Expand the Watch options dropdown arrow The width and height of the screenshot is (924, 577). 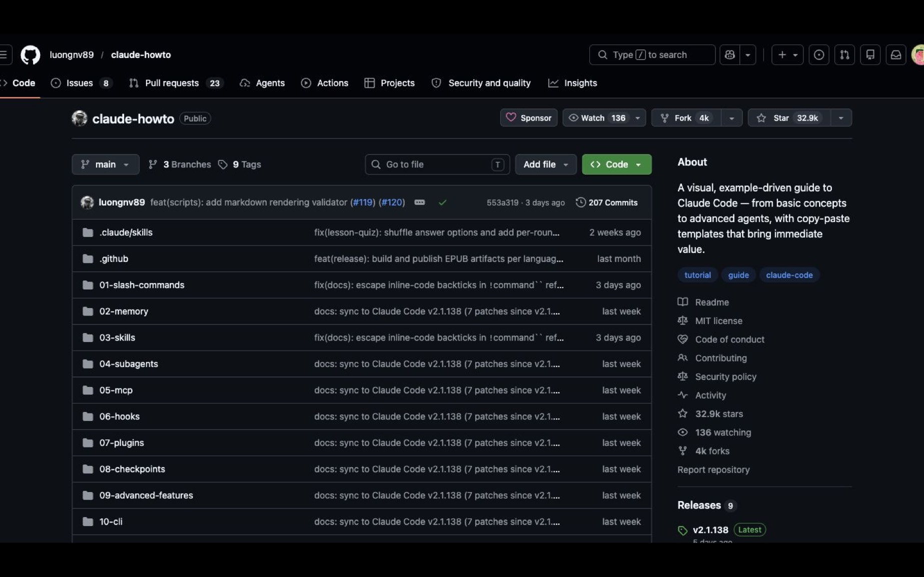coord(638,118)
